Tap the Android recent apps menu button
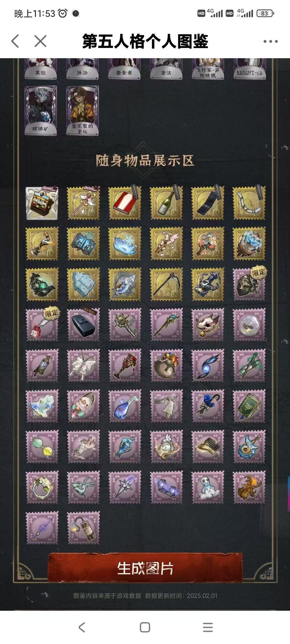290x644 pixels. (208, 627)
